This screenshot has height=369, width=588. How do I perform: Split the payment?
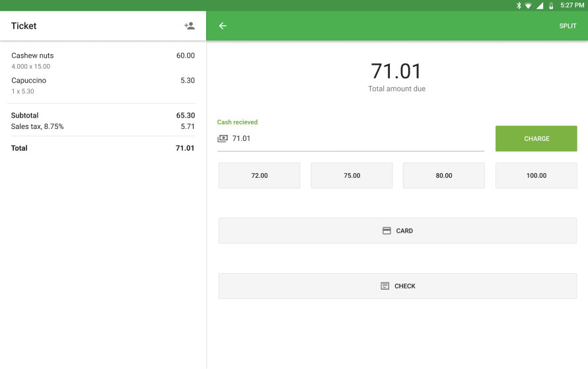point(568,26)
